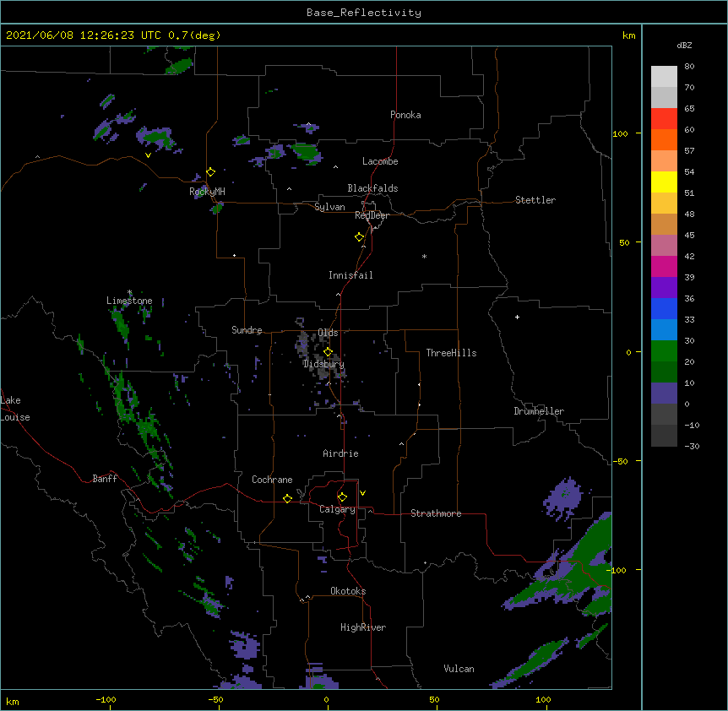Click the Sundre label
This screenshot has height=711, width=728.
247,330
